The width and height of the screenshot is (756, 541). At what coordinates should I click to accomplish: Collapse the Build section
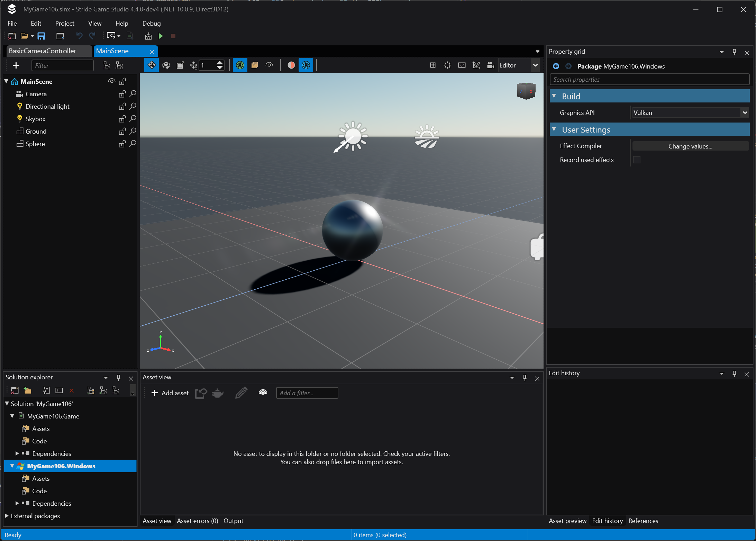(554, 96)
